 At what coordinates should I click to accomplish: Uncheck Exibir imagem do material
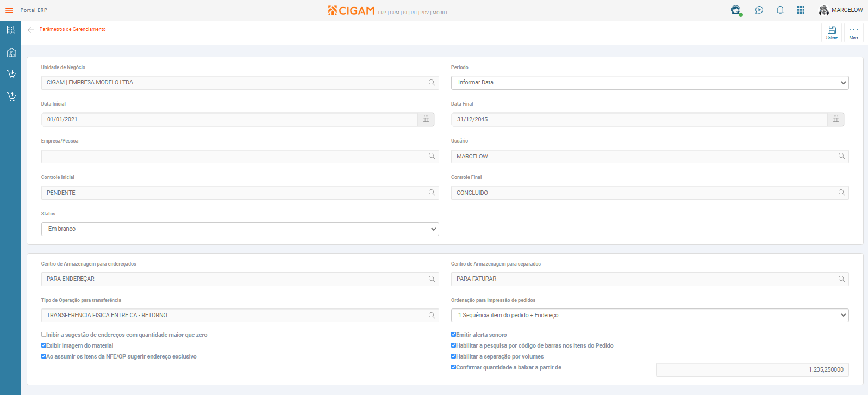tap(44, 345)
